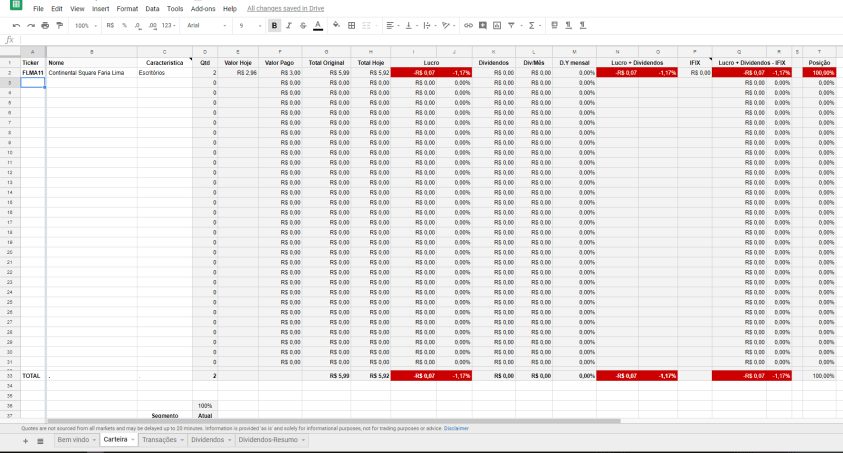Open the Edit menu
Screen dimensions: 843x453
tap(57, 9)
